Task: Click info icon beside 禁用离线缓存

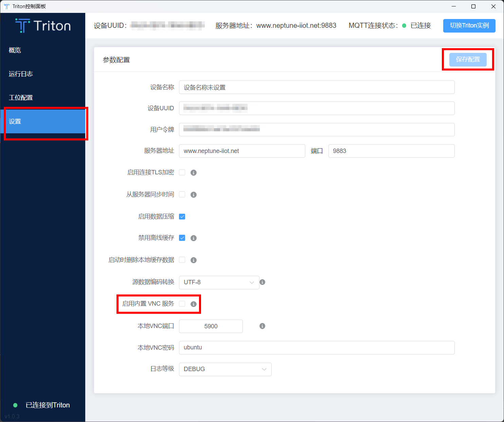Action: coord(194,238)
